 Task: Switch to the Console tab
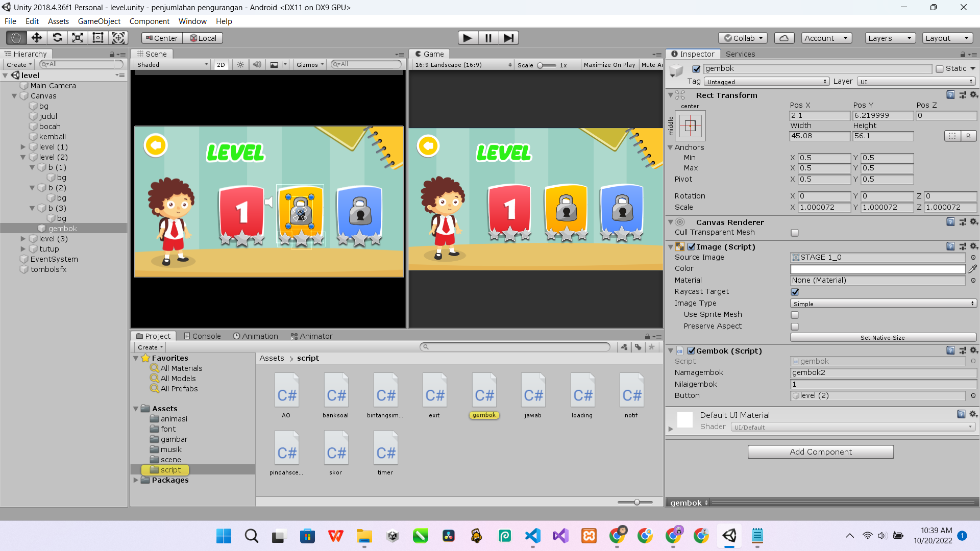[202, 336]
